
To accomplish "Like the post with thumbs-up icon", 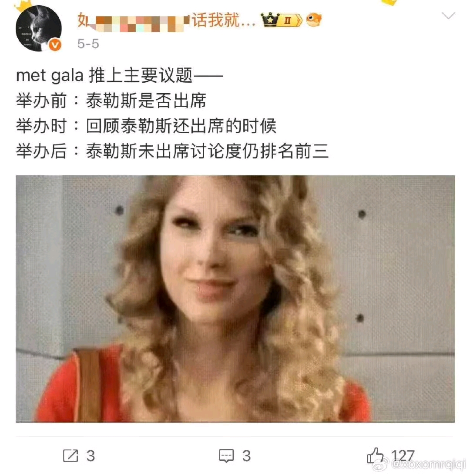I will point(375,456).
